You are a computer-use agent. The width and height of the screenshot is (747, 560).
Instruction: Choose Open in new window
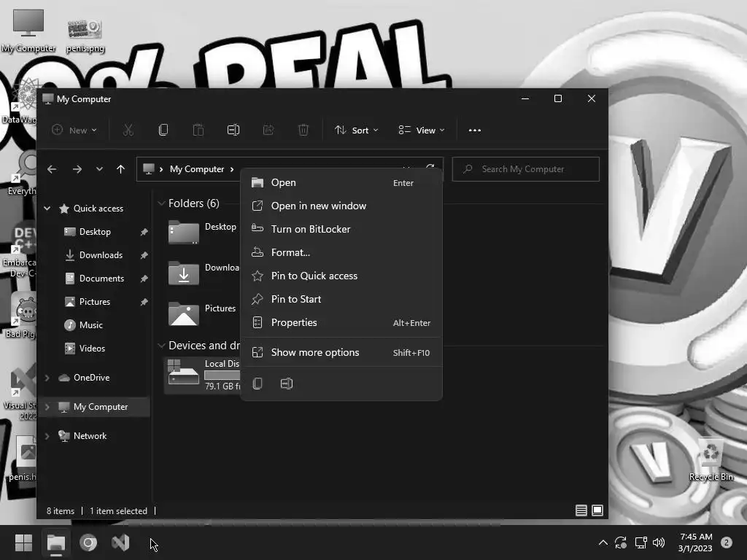tap(341, 206)
